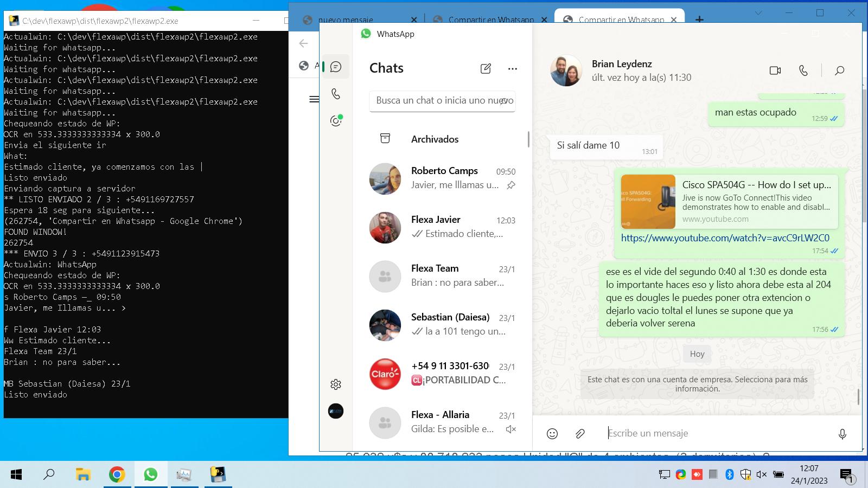868x488 pixels.
Task: Open the Chats section in WhatsApp sidebar
Action: coord(336,67)
